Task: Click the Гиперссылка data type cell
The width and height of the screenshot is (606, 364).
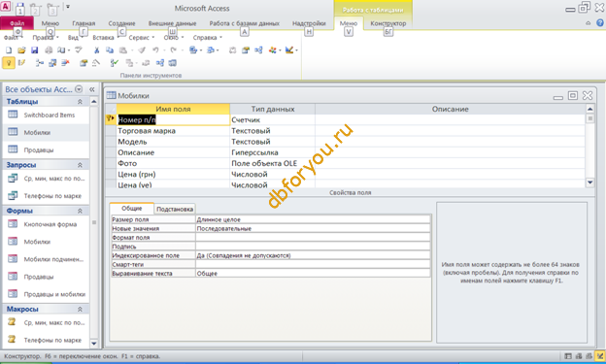Action: point(272,152)
